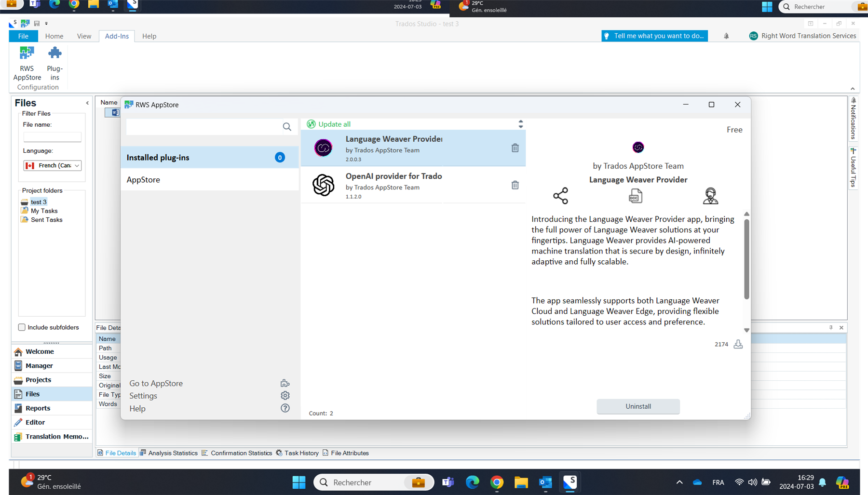Click the Update all icon
Viewport: 868px width, 495px height.
tap(311, 124)
